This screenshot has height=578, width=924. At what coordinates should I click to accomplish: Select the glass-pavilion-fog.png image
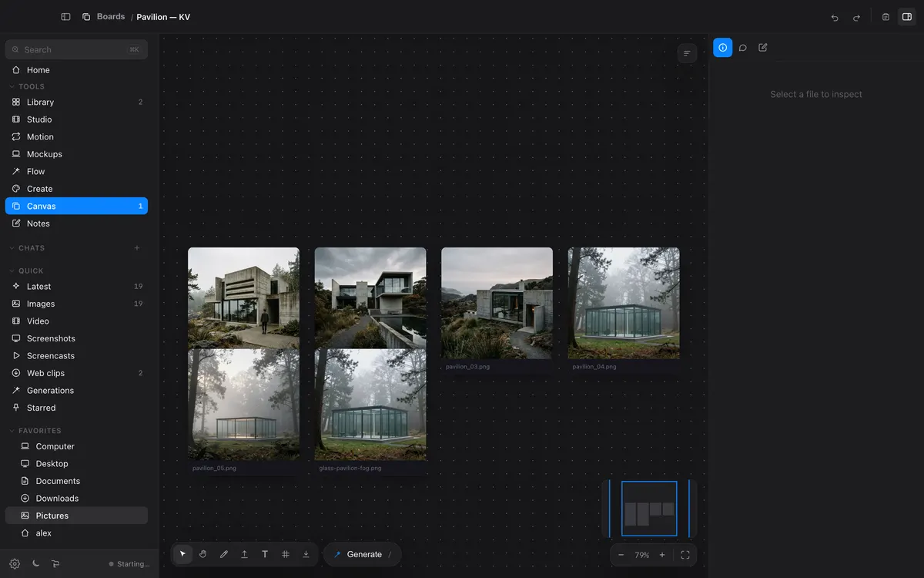[x=370, y=405]
